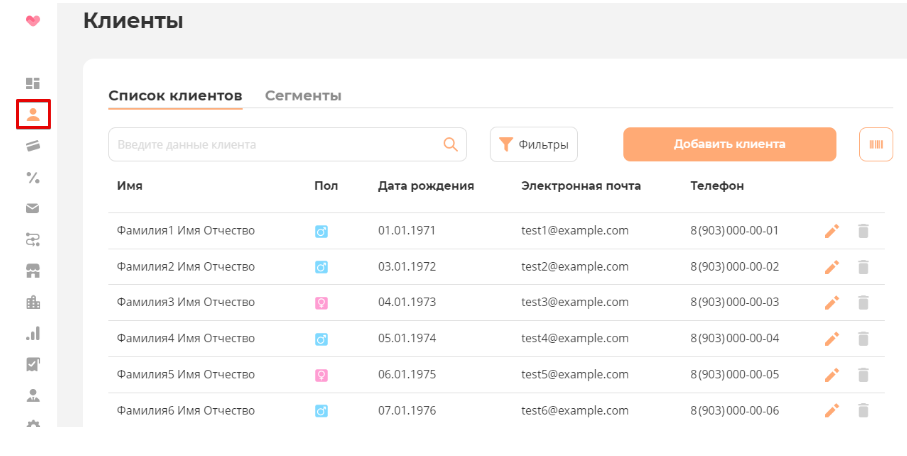Edit client Фамилия4 with pencil icon

coord(831,339)
